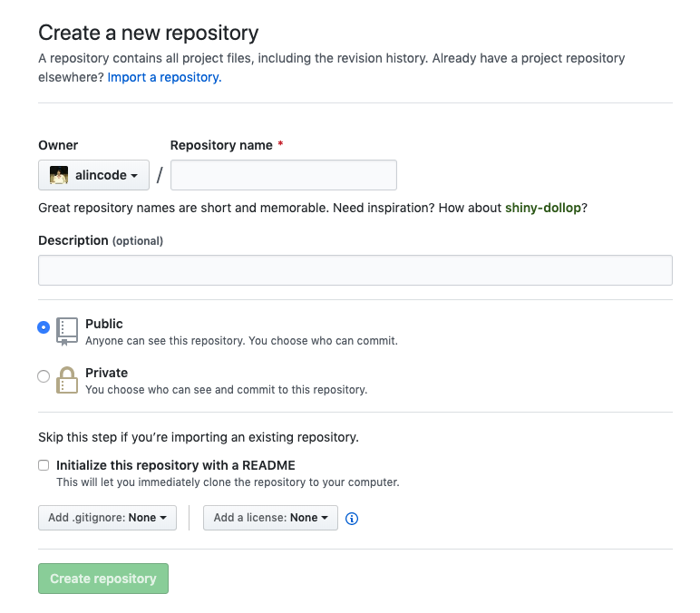Open the Owner alincode dropdown
Image resolution: width=700 pixels, height=613 pixels.
93,175
